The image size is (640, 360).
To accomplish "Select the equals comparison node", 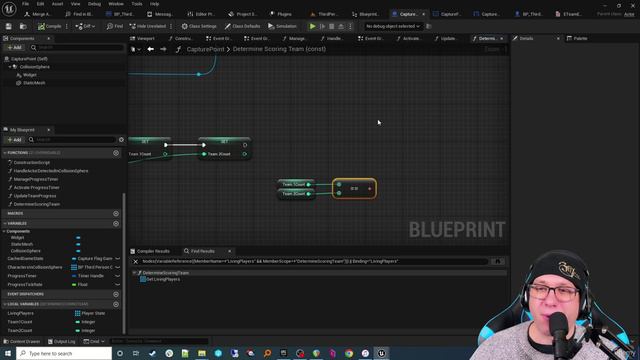I will 354,189.
